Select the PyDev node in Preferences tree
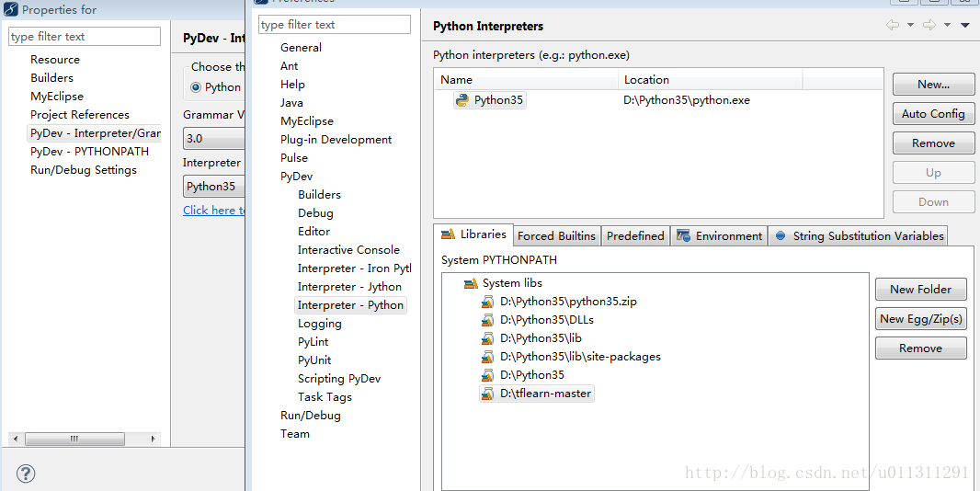The image size is (980, 491). click(x=297, y=177)
